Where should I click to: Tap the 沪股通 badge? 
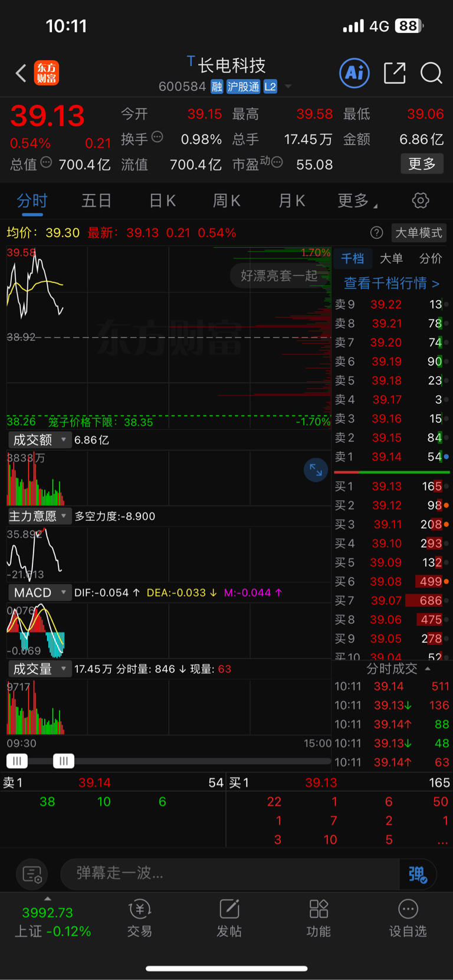tap(243, 87)
